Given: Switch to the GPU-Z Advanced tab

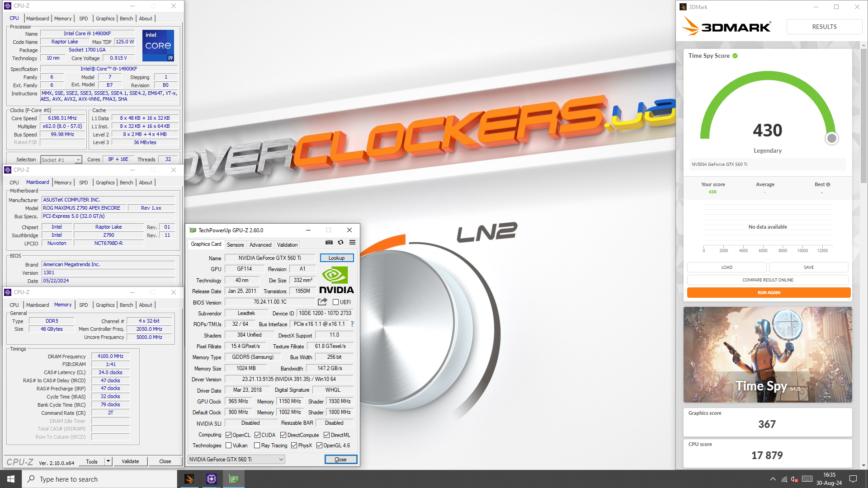Looking at the screenshot, I should coord(260,245).
